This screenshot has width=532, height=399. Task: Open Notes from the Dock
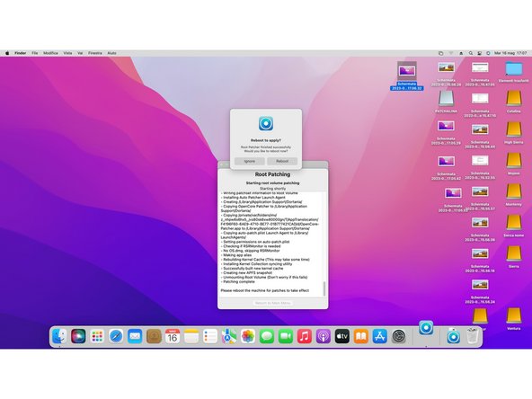pos(191,336)
